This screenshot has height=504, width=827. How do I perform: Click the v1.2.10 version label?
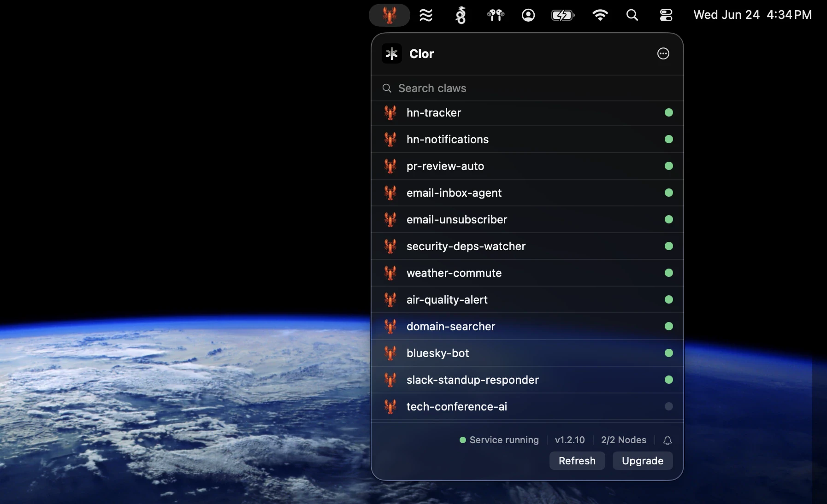pyautogui.click(x=570, y=440)
